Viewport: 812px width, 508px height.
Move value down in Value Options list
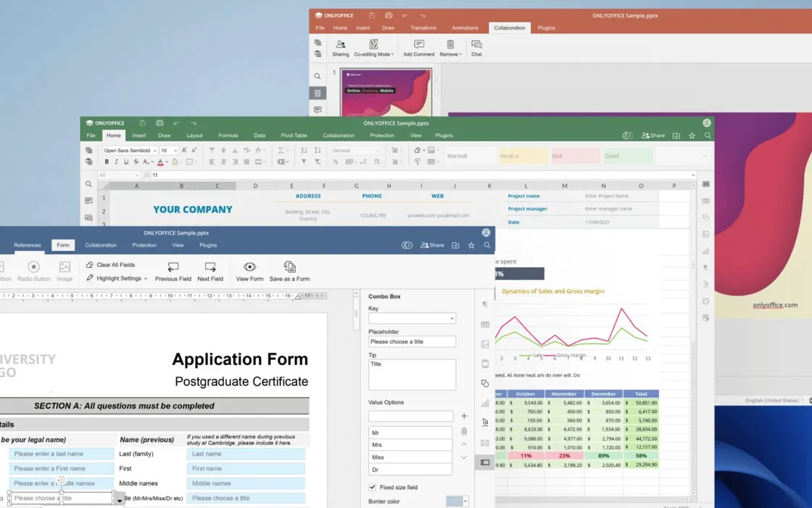click(x=464, y=457)
